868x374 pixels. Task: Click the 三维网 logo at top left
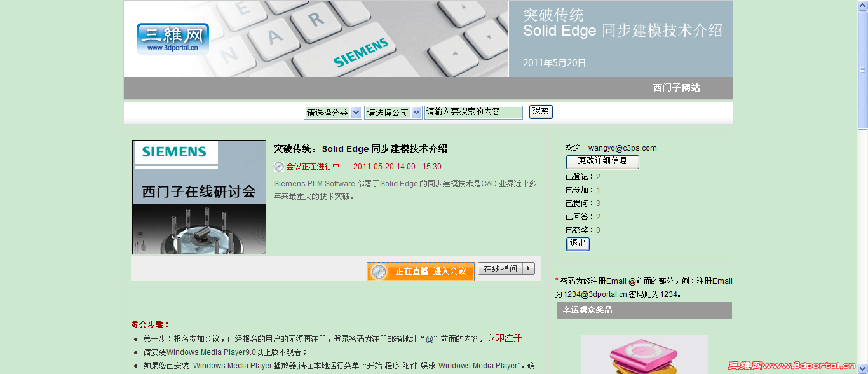coord(172,38)
